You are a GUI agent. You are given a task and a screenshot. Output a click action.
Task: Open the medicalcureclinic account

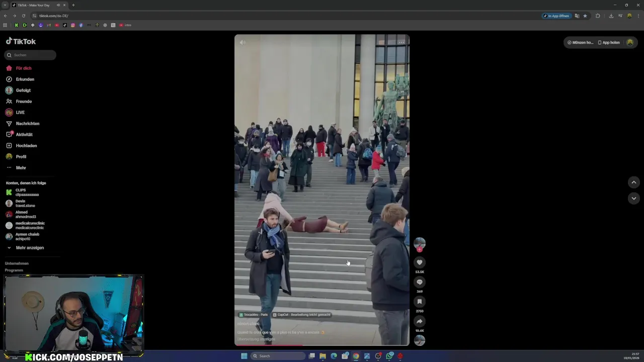point(25,225)
